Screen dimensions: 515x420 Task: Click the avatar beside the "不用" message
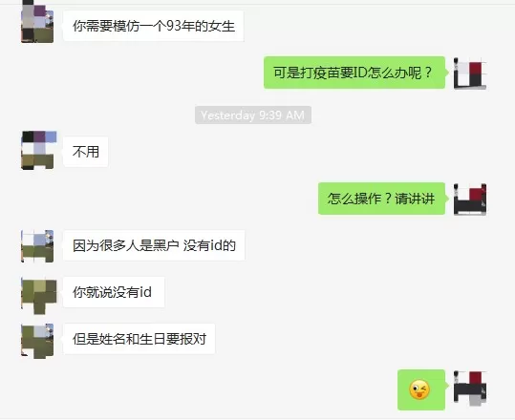pyautogui.click(x=38, y=150)
